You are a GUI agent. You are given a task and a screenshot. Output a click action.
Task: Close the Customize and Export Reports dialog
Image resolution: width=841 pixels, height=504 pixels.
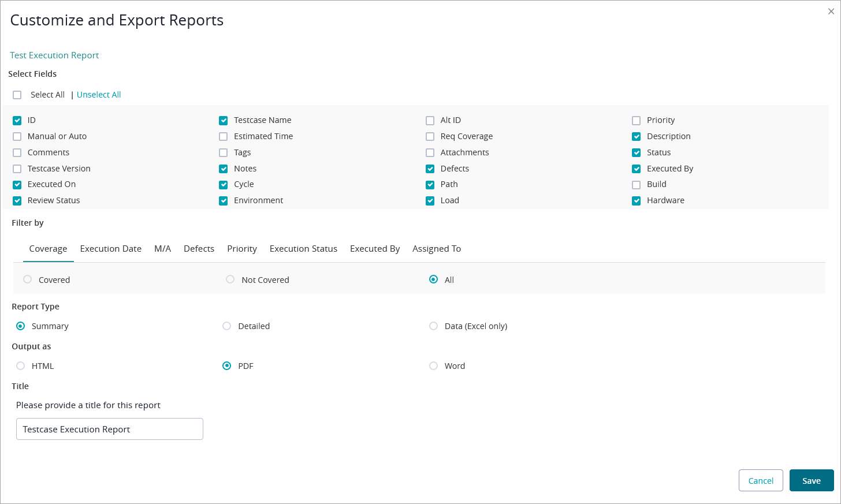(x=831, y=12)
